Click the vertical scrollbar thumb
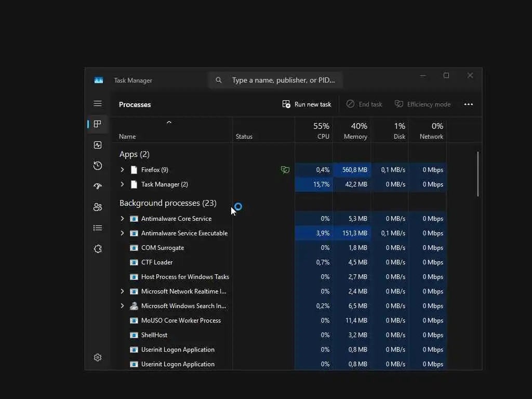The width and height of the screenshot is (532, 399). pyautogui.click(x=478, y=174)
